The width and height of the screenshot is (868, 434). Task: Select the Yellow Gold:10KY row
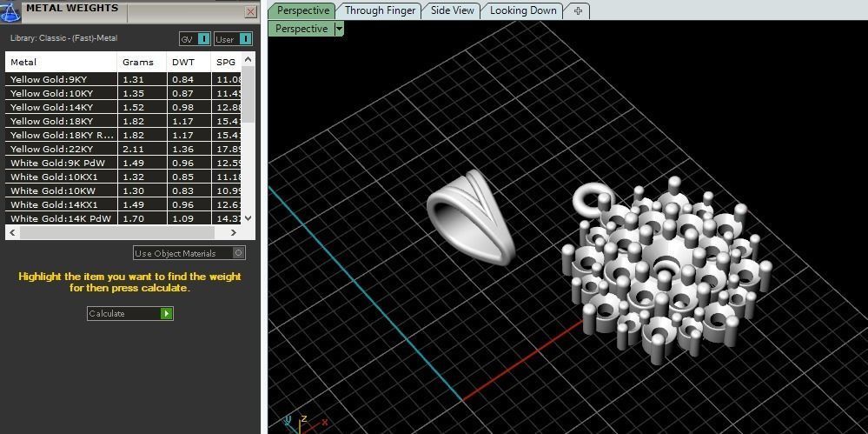(x=124, y=93)
